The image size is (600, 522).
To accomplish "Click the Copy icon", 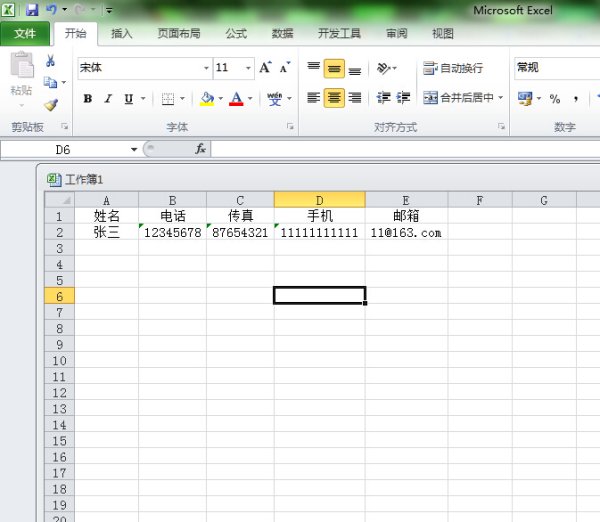I will 50,82.
